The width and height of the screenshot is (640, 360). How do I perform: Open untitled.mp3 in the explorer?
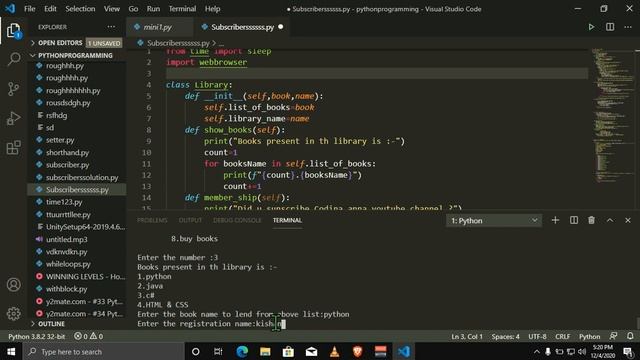click(x=67, y=239)
